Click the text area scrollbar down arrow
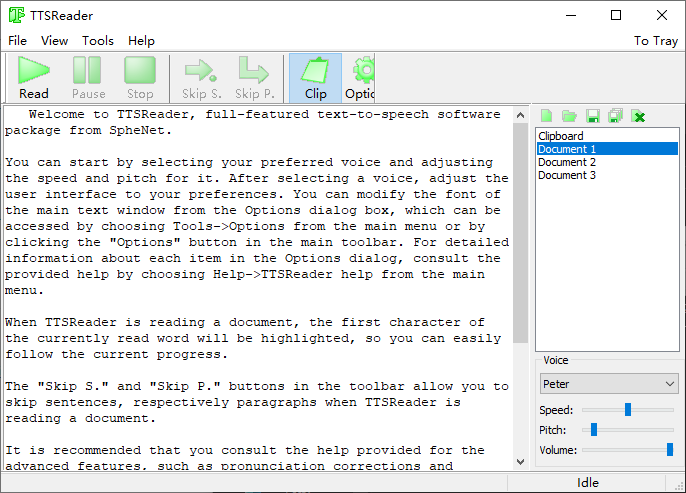The image size is (686, 493). coord(520,461)
